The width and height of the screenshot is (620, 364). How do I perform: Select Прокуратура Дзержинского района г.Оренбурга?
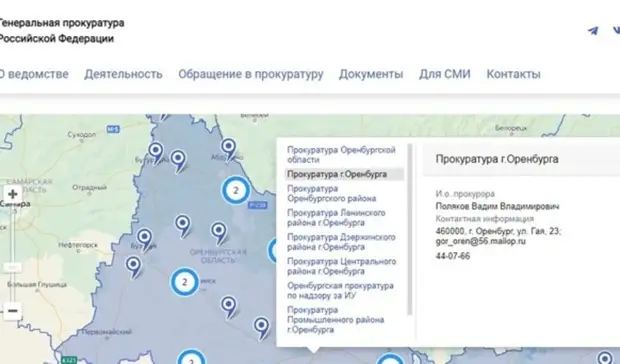(x=341, y=242)
